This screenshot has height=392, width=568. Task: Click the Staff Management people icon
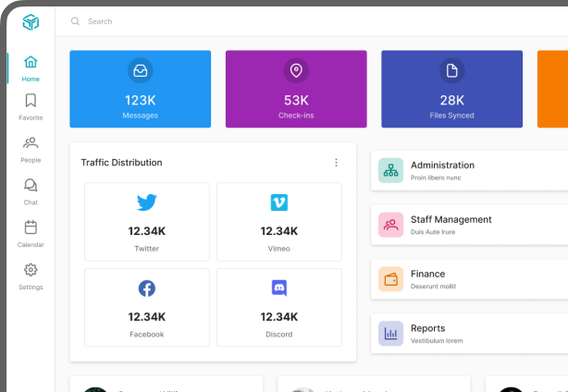coord(391,225)
